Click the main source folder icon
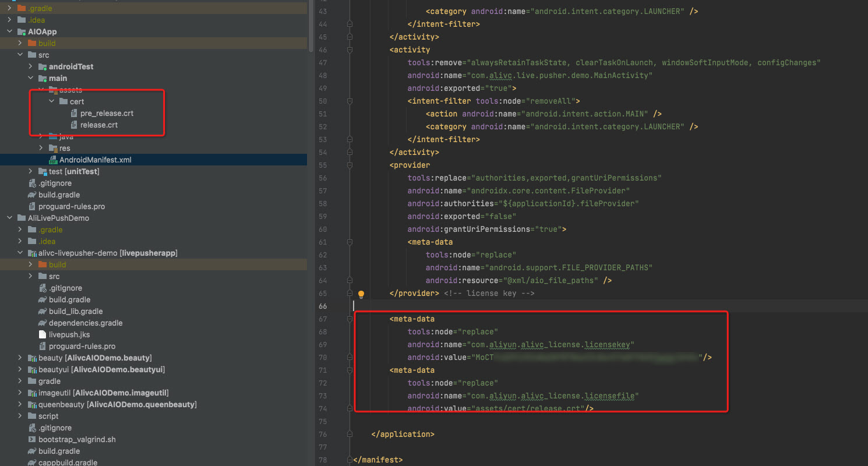This screenshot has height=466, width=868. [43, 78]
